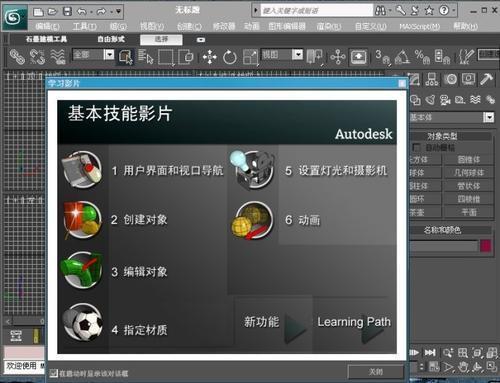Switch to the 自由形式 ribbon tab

(x=111, y=39)
